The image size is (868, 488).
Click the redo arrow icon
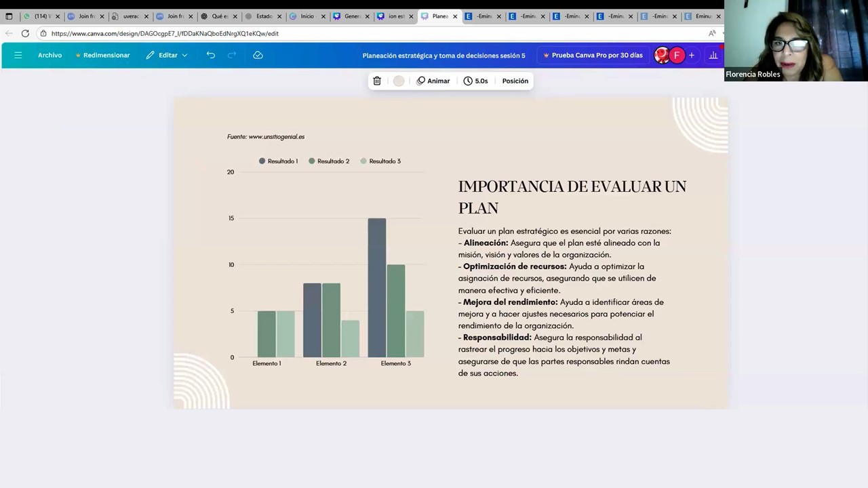pos(232,55)
